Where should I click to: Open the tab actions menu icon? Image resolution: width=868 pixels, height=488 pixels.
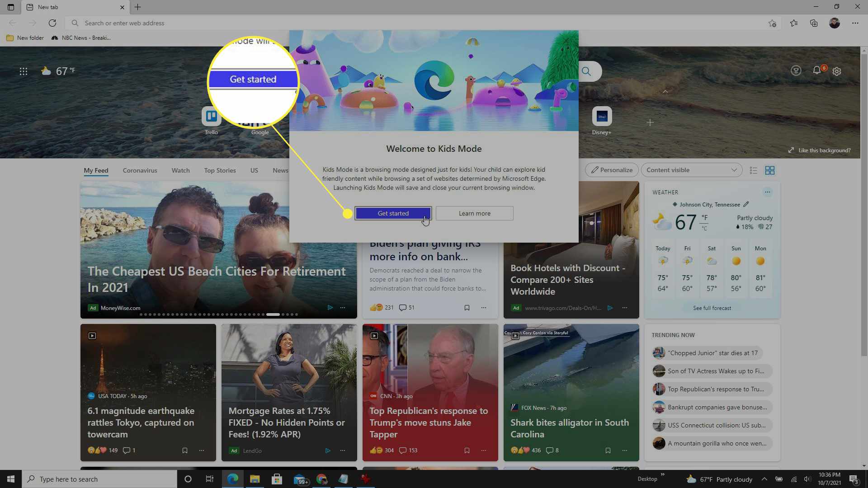tap(11, 7)
